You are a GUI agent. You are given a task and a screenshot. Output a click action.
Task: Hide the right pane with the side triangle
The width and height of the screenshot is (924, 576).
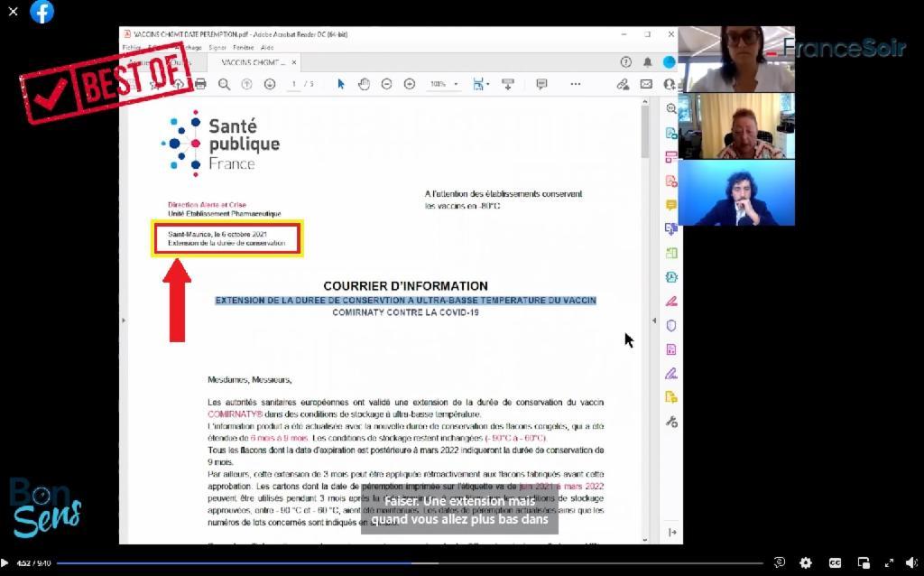pos(654,321)
